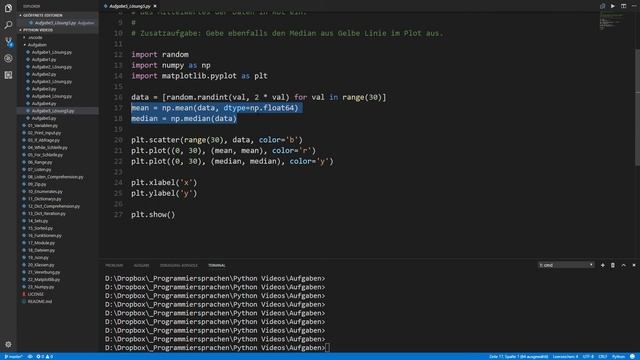Open the Debug view in activity bar

coord(8,58)
